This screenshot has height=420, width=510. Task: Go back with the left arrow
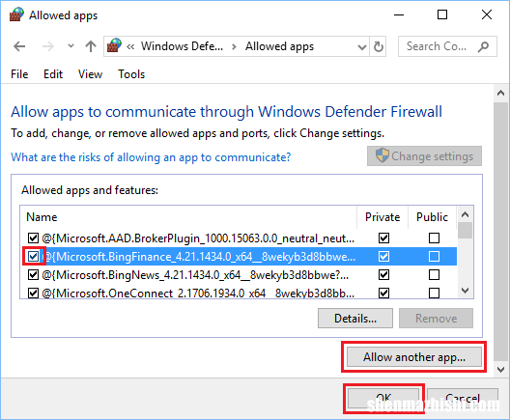click(x=19, y=46)
